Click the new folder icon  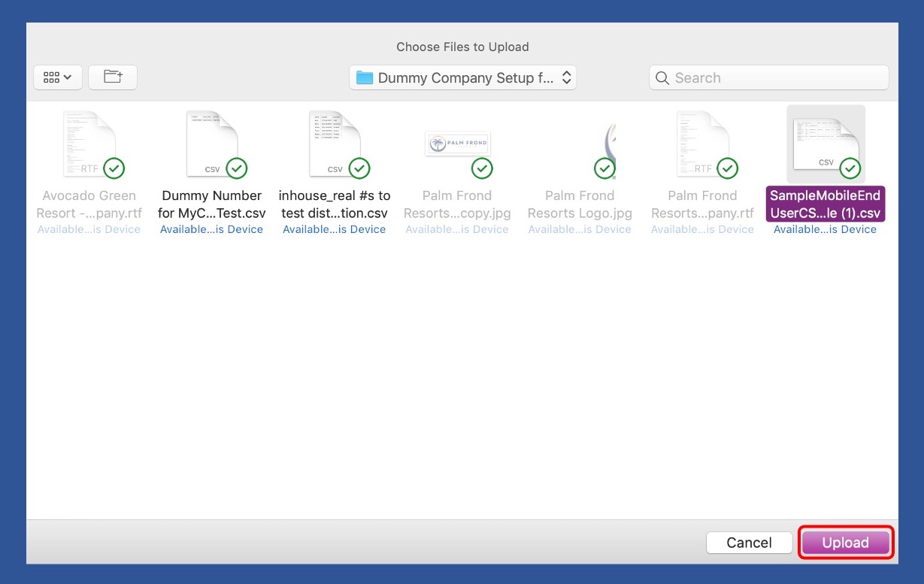pos(113,77)
